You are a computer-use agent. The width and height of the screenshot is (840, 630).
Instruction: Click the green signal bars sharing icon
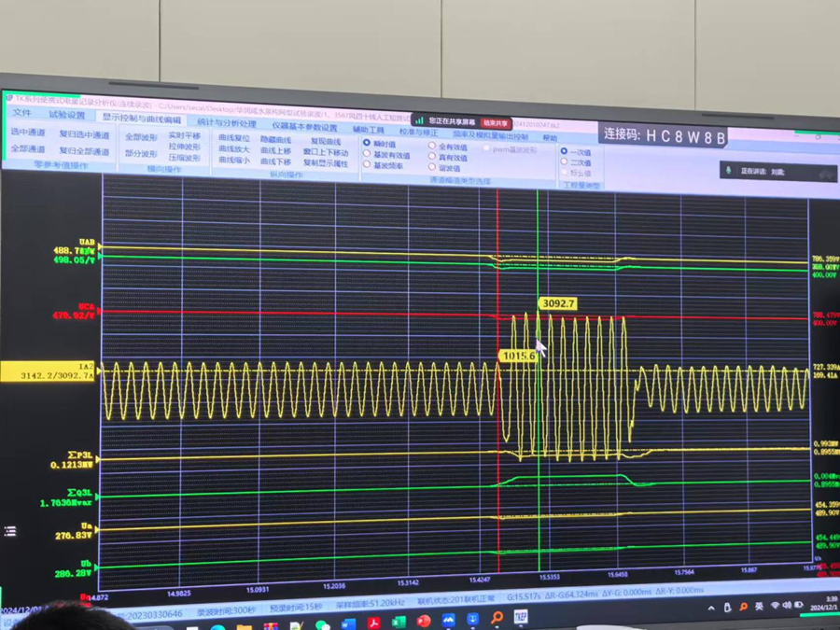(420, 121)
